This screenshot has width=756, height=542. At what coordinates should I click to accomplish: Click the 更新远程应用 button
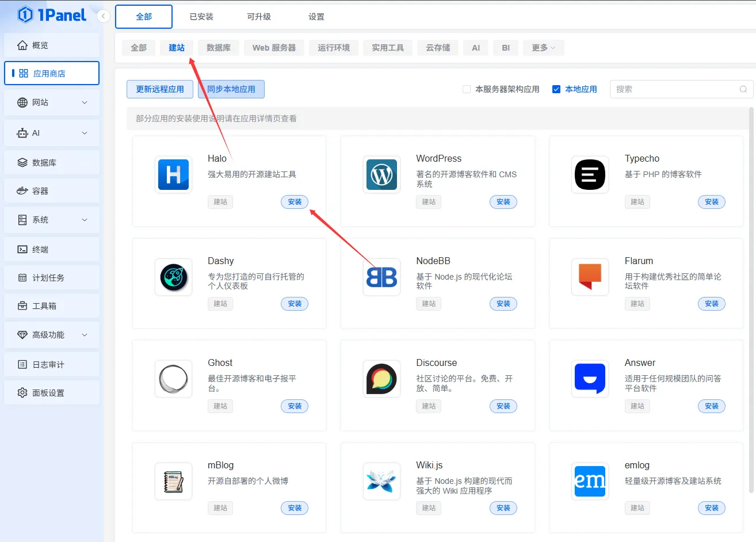(160, 89)
